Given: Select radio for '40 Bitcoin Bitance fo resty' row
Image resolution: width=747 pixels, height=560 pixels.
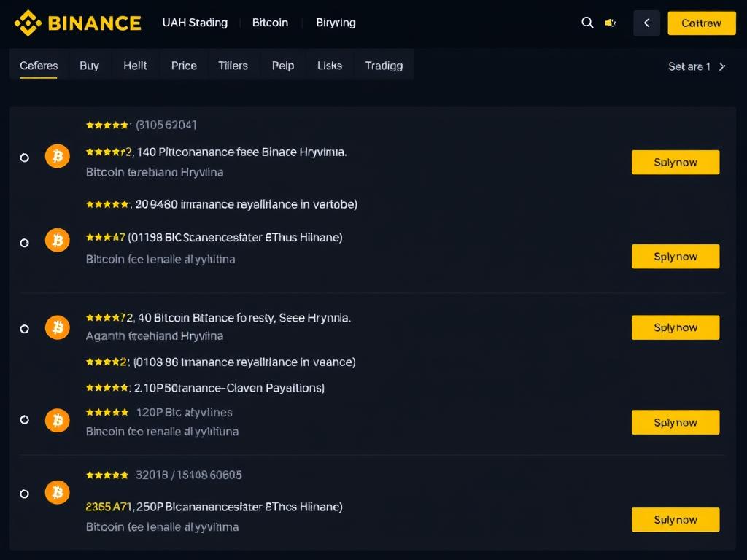Looking at the screenshot, I should [24, 329].
